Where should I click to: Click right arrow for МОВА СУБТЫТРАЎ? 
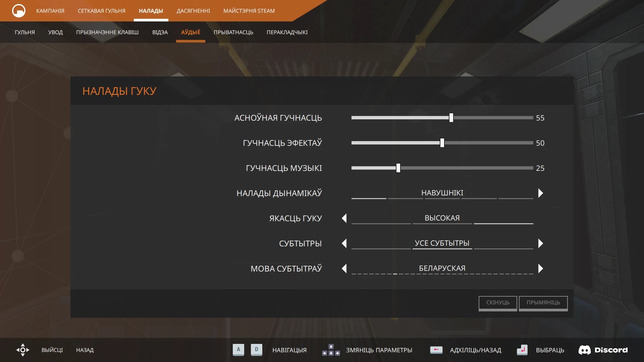(x=540, y=268)
